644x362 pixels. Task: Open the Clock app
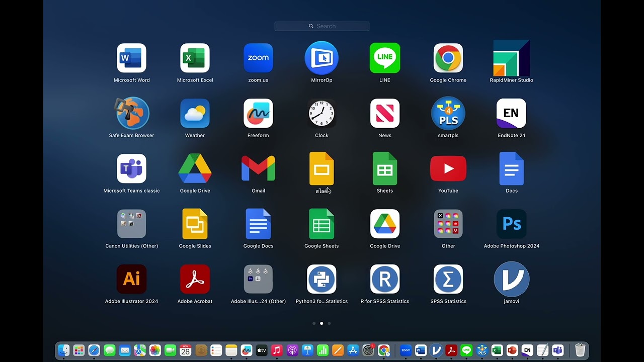[x=321, y=114]
